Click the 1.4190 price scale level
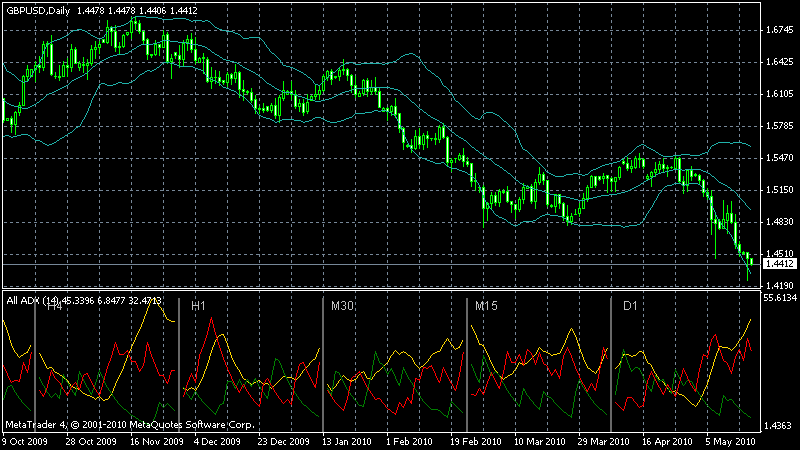The width and height of the screenshot is (800, 450). 780,286
